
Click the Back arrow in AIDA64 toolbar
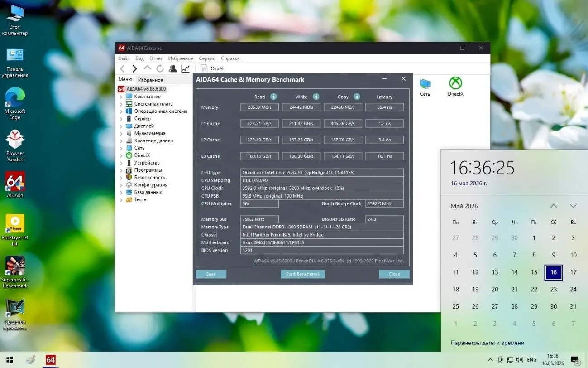pyautogui.click(x=122, y=68)
